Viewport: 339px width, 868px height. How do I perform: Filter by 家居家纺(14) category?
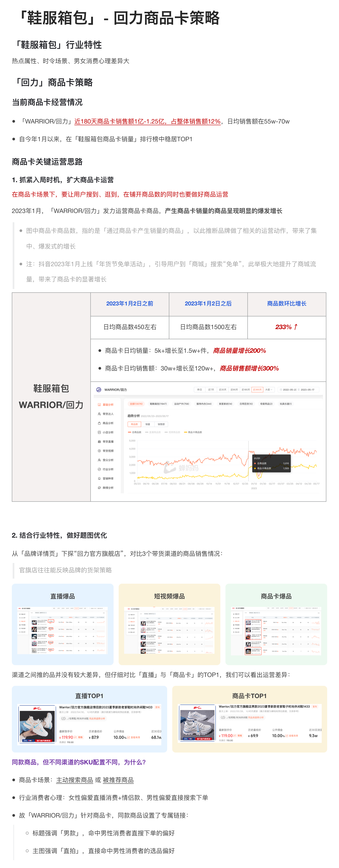(225, 404)
